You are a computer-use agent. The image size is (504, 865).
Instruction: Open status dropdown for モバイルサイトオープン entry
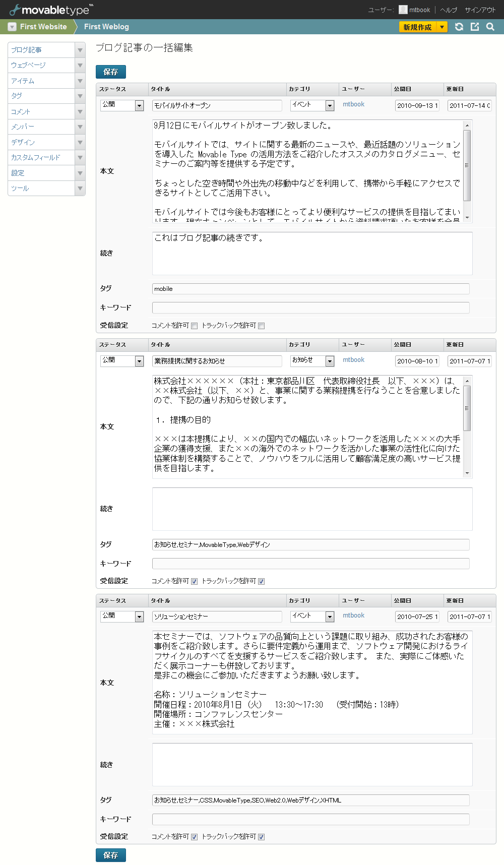point(139,105)
